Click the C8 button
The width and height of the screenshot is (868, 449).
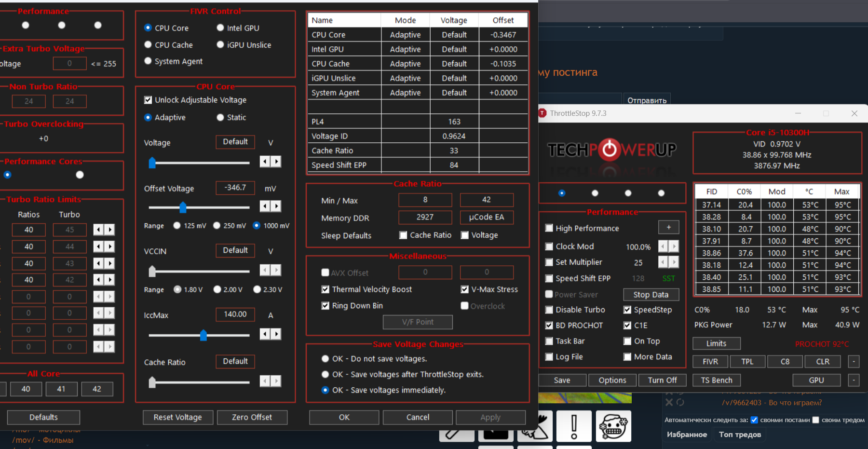pos(785,361)
